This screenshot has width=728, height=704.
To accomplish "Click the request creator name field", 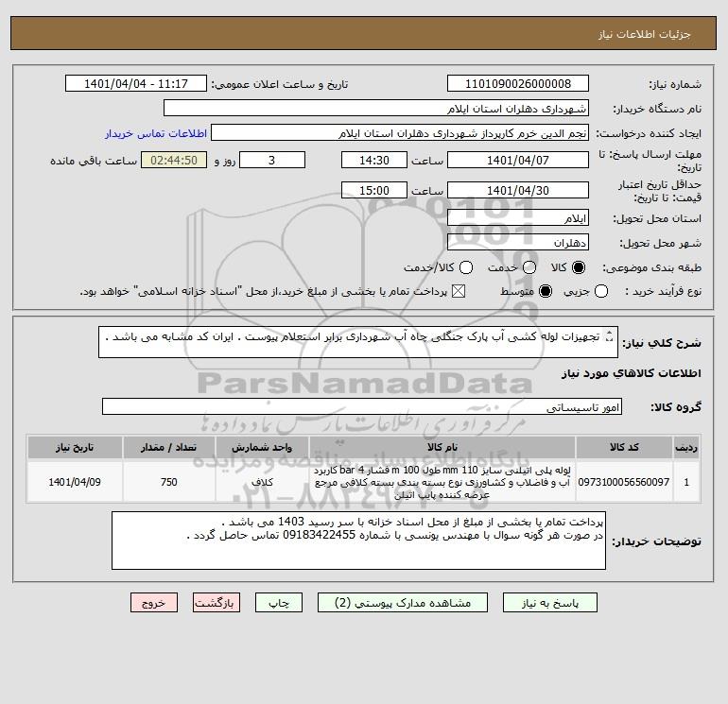I will pos(400,132).
